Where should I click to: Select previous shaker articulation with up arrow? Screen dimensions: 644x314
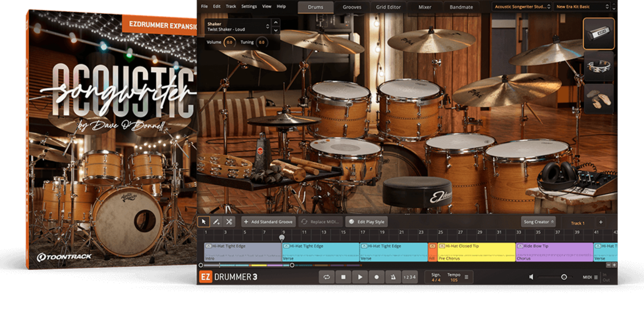pyautogui.click(x=276, y=23)
